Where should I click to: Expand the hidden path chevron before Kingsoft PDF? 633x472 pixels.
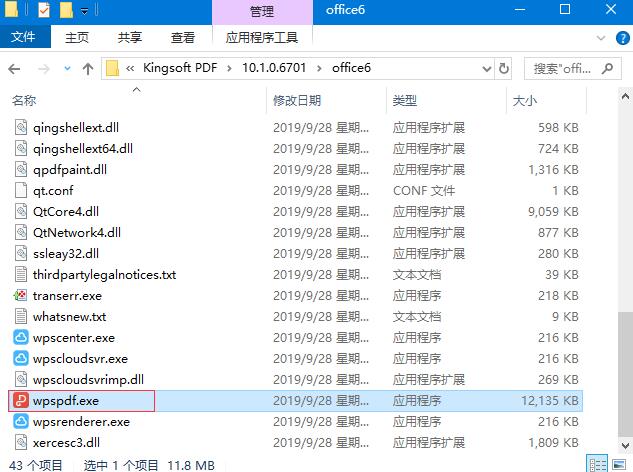(130, 69)
